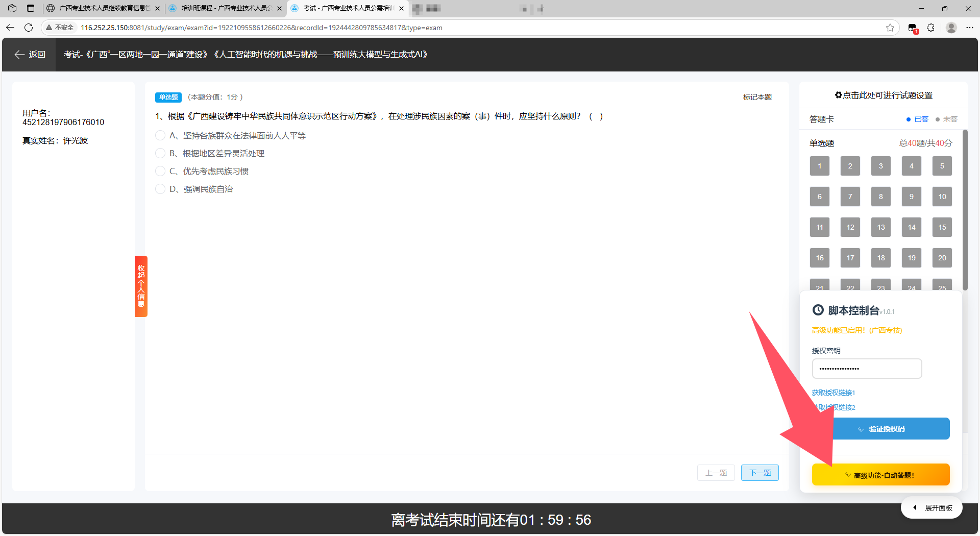Jump to question 16 on answer card

click(x=820, y=258)
